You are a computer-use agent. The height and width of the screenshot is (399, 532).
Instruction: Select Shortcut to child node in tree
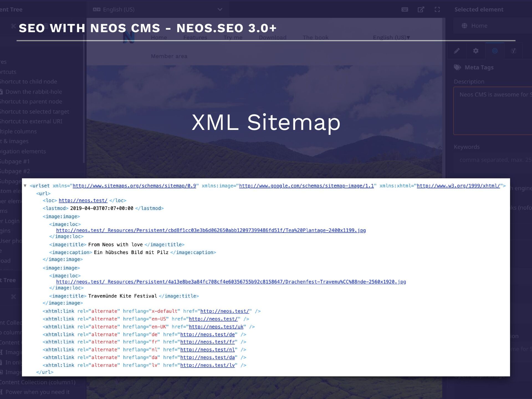click(x=28, y=82)
